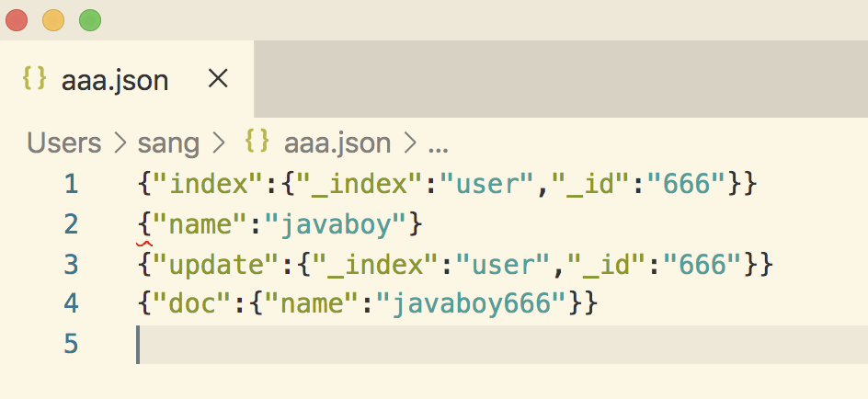Screen dimensions: 868x399
Task: Place cursor in "javaboy666" string value
Action: pyautogui.click(x=478, y=303)
